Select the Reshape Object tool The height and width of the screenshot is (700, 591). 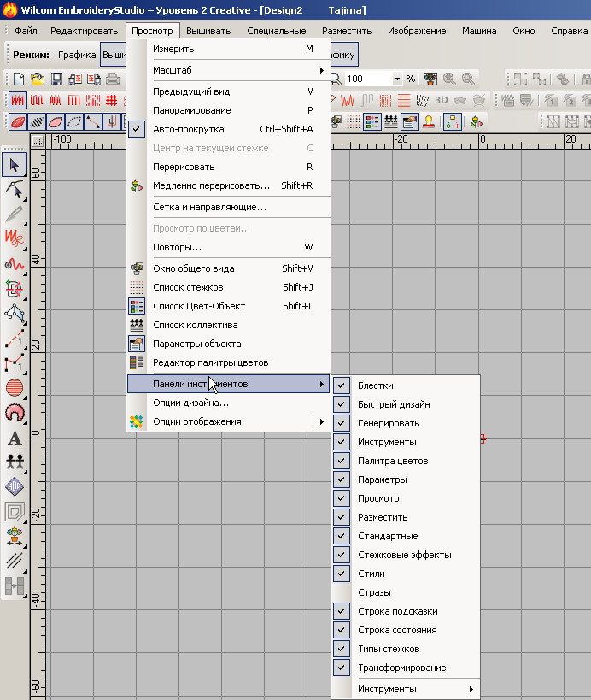[x=15, y=187]
